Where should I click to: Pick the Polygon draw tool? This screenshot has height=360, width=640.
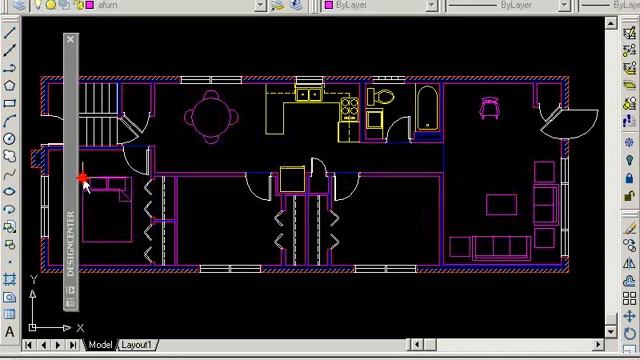pos(9,85)
